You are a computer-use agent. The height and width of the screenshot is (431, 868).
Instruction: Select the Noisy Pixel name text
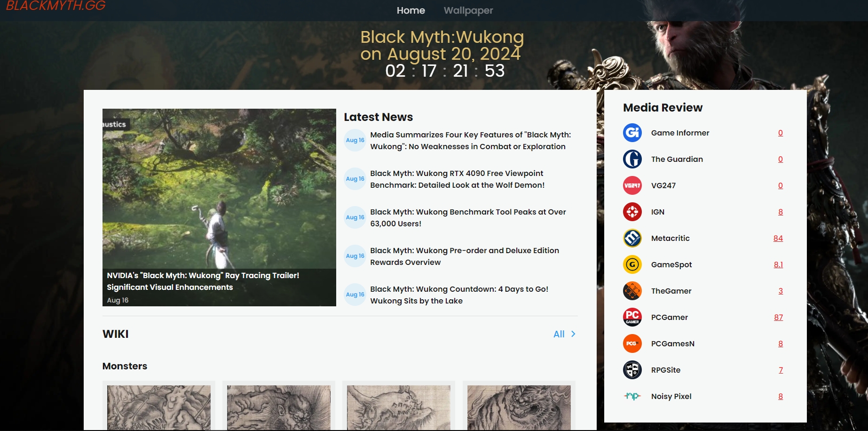671,396
